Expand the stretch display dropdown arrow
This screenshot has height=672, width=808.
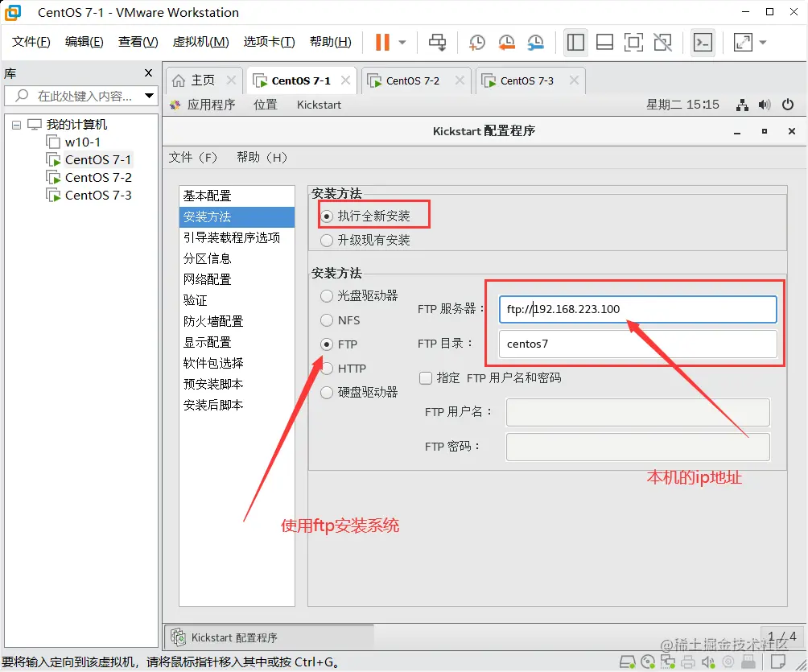(x=763, y=43)
